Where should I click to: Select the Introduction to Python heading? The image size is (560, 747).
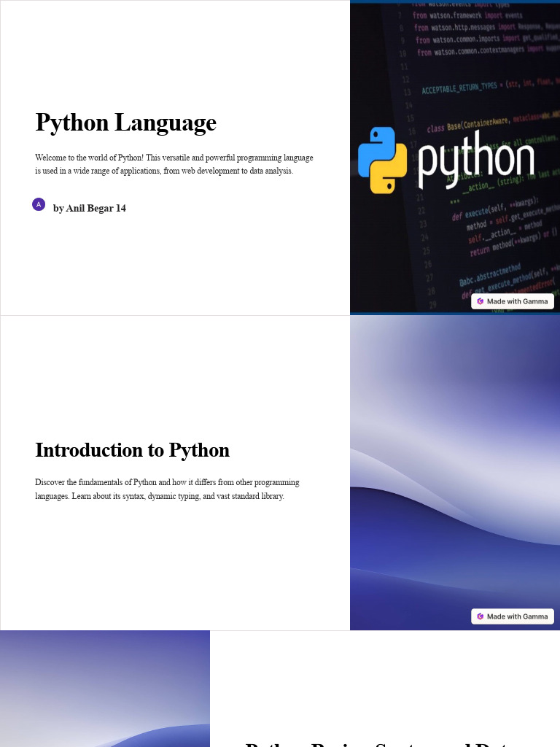pos(133,450)
